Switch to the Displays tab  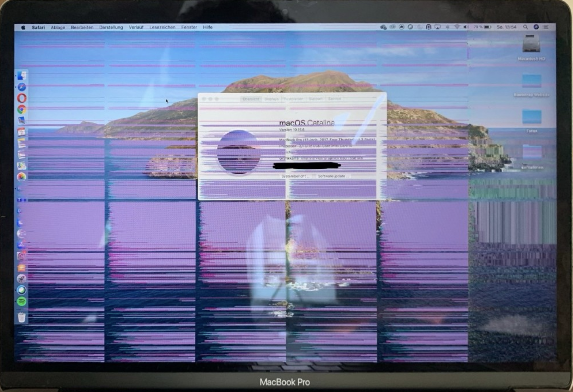[271, 99]
